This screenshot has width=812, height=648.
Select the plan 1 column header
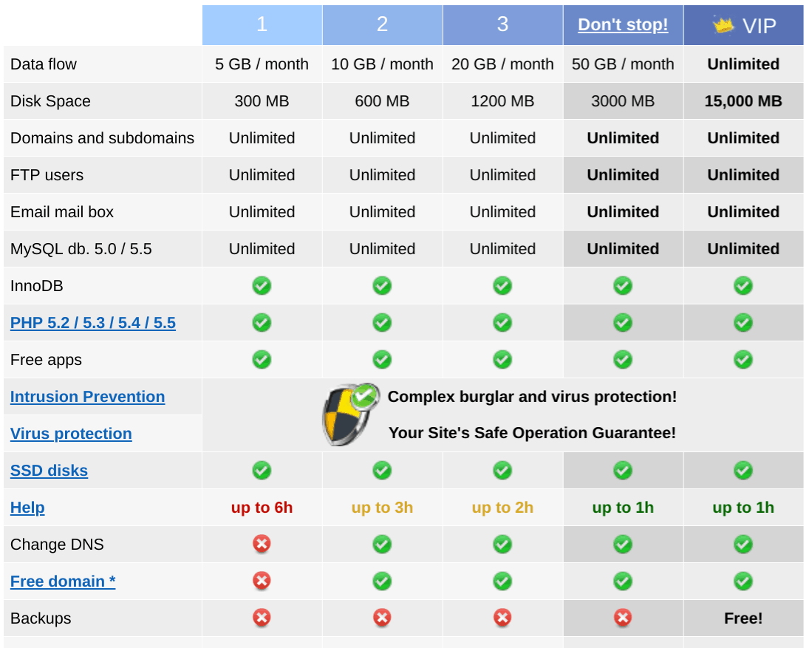point(262,25)
